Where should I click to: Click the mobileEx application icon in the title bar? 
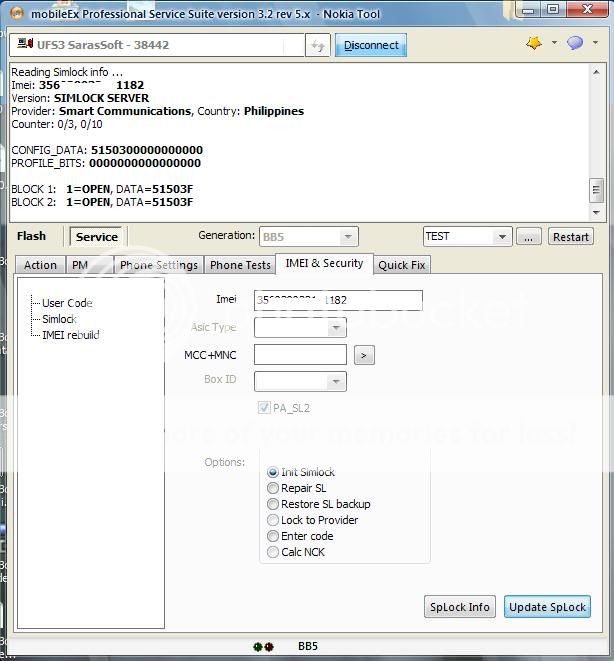click(17, 13)
